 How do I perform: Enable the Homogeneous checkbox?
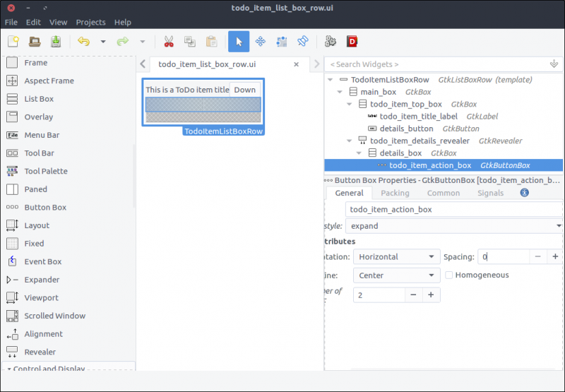(449, 275)
